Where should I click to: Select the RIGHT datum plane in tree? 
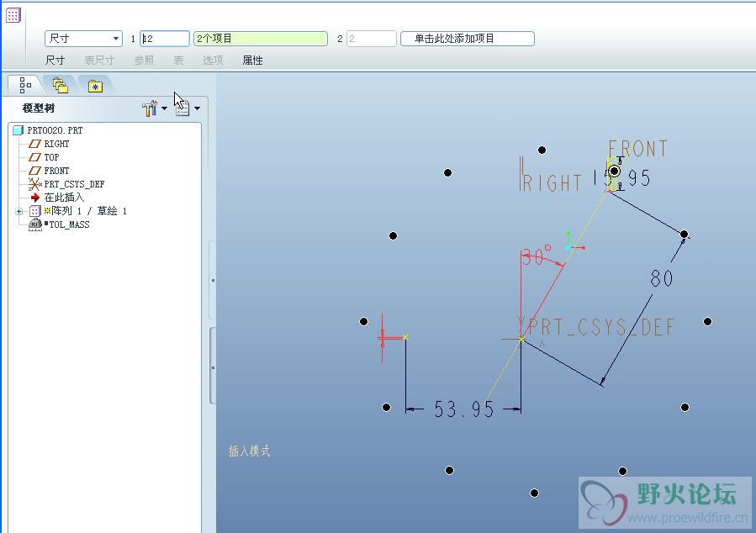pos(56,144)
